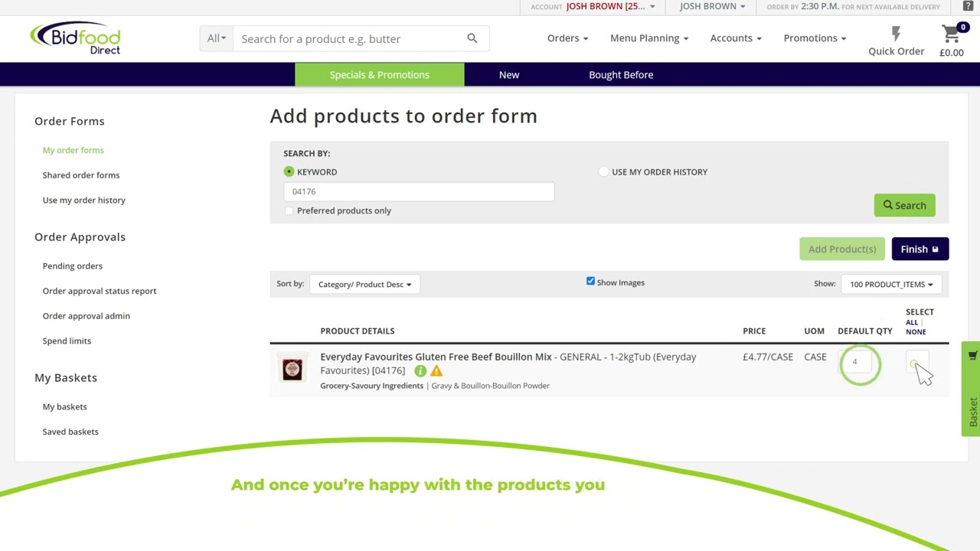Click default quantity field for Beef Bouillon
Image resolution: width=980 pixels, height=551 pixels.
click(x=855, y=362)
